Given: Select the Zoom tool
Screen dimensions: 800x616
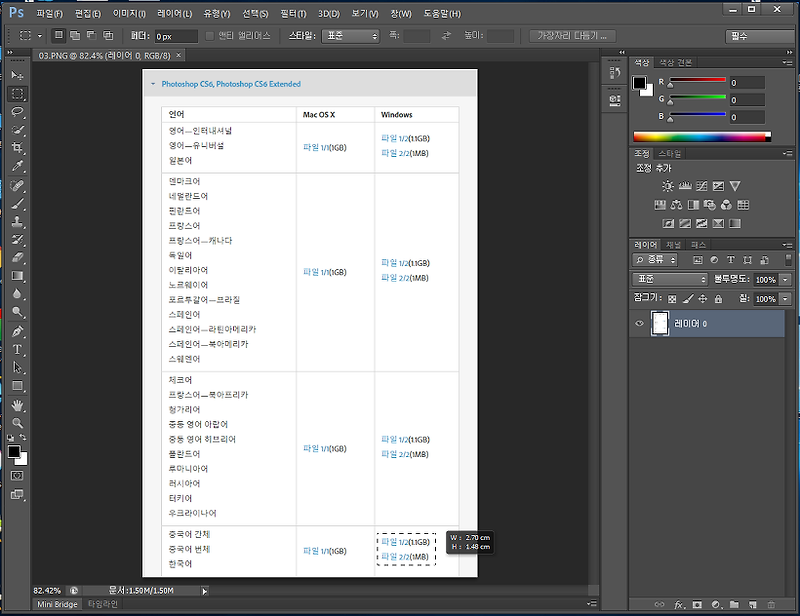Looking at the screenshot, I should 17,423.
